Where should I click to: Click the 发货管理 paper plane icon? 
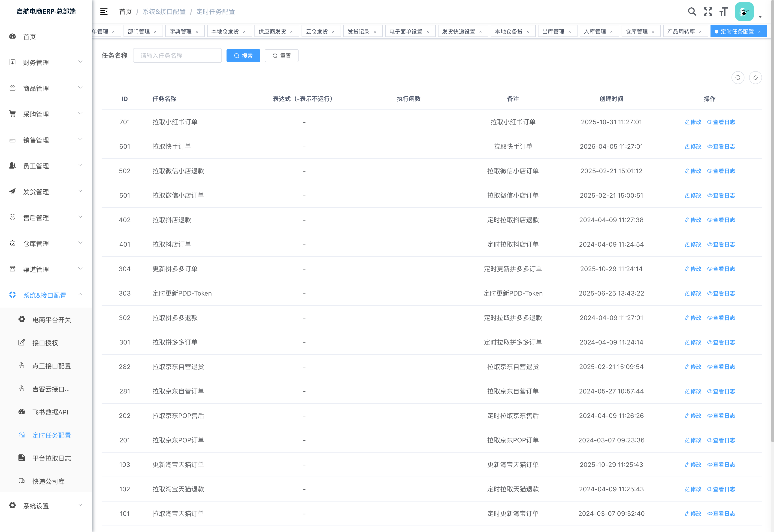(x=13, y=191)
